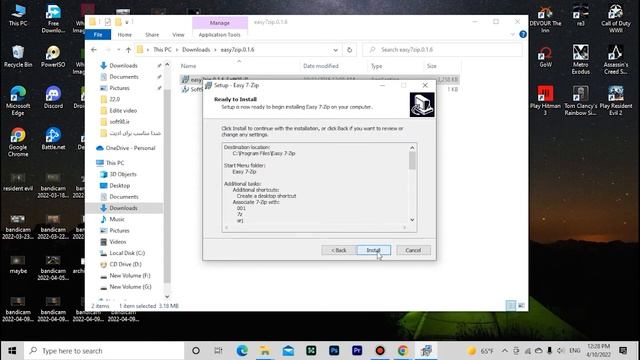Open the PowerISO desktop shortcut
The height and width of the screenshot is (360, 640).
(53, 56)
